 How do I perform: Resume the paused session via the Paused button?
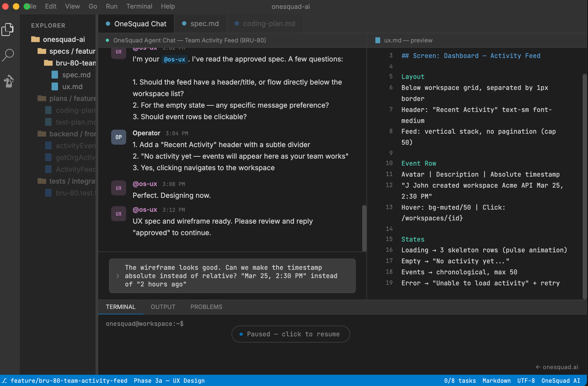pos(290,334)
